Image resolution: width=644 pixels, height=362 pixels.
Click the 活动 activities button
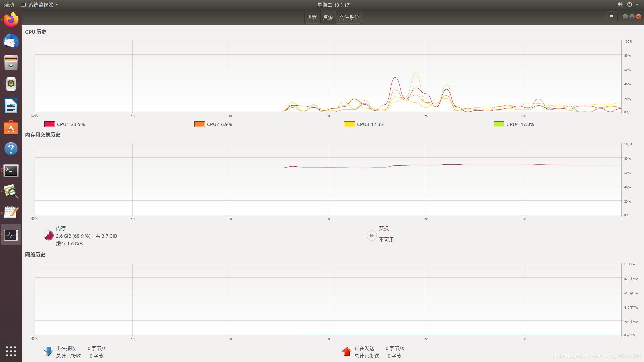[9, 5]
